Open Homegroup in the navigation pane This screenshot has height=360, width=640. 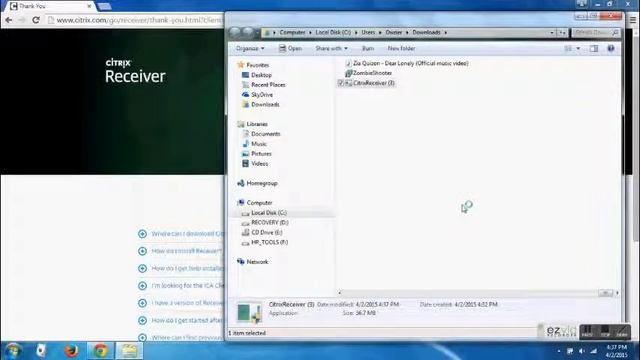(262, 183)
